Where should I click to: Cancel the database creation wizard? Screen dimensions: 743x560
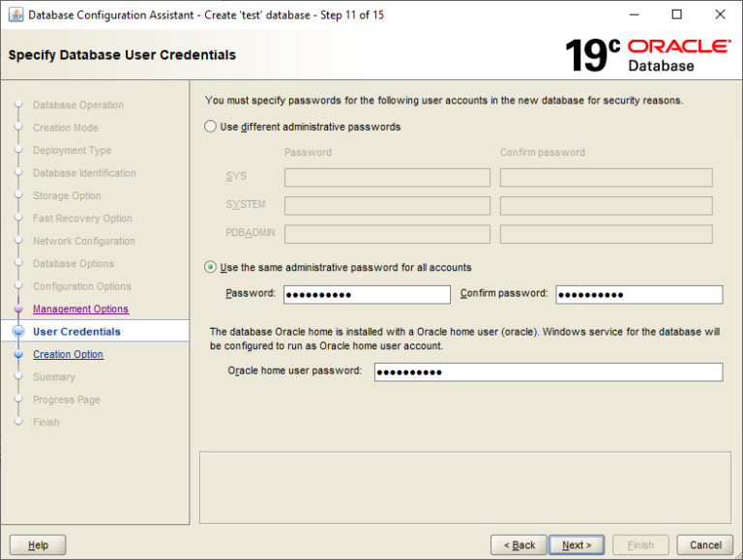705,545
